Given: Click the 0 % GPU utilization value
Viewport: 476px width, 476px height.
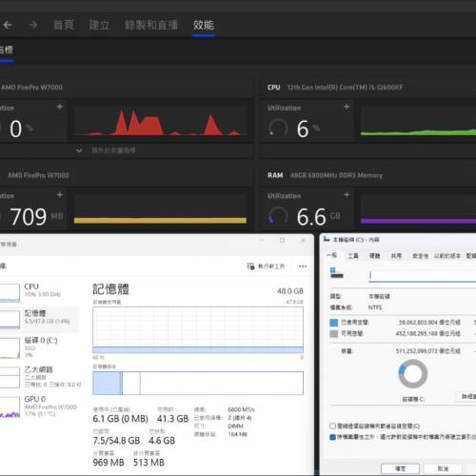Looking at the screenshot, I should (21, 129).
